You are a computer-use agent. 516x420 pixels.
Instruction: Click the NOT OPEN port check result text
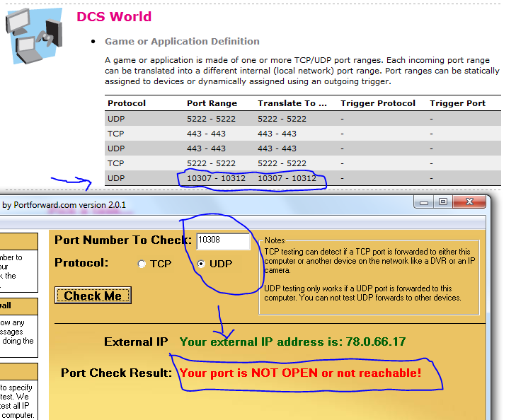300,373
